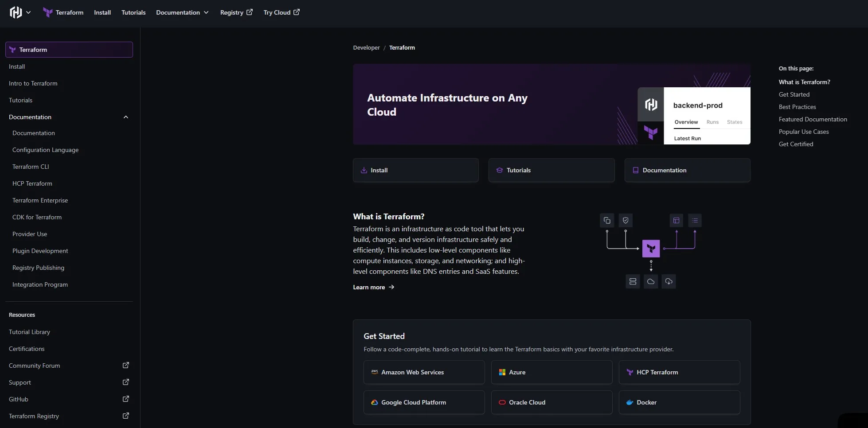Image resolution: width=868 pixels, height=428 pixels.
Task: Click the Try Cloud external-link icon
Action: point(297,12)
